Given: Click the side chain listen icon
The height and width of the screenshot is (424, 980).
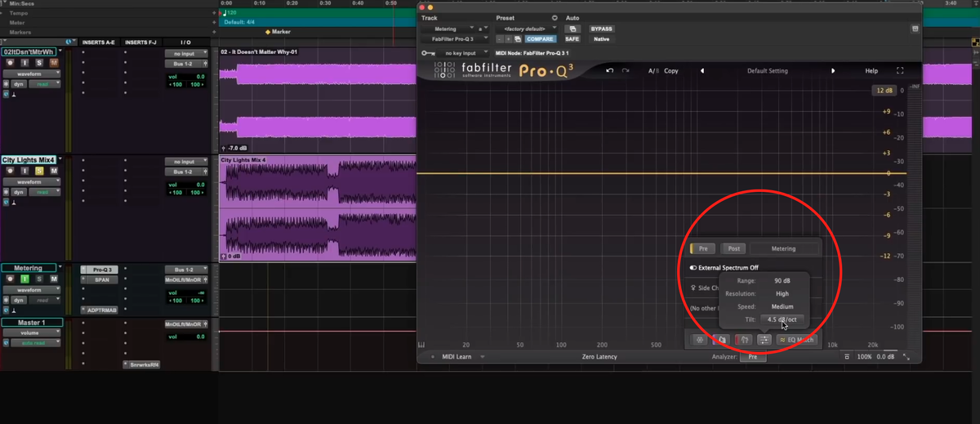Looking at the screenshot, I should coord(693,288).
